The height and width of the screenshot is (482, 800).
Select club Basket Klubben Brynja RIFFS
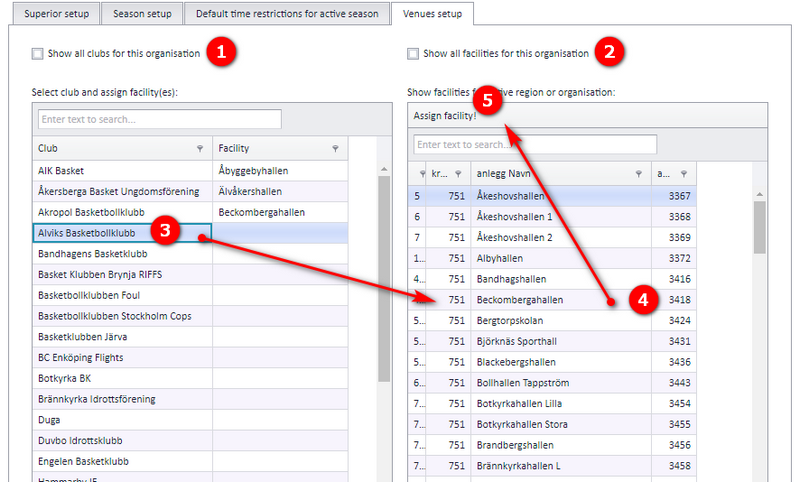click(x=122, y=274)
